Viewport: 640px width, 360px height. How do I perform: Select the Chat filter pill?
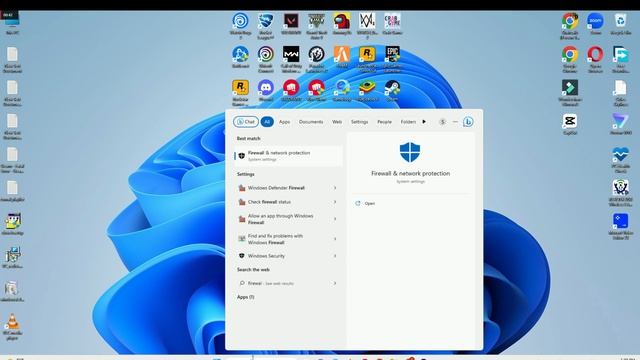tap(246, 122)
